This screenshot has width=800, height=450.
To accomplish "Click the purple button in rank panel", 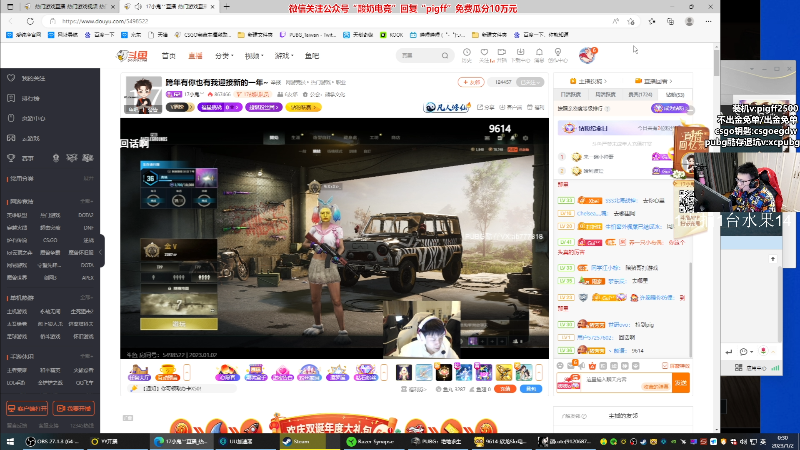I will pos(670,108).
